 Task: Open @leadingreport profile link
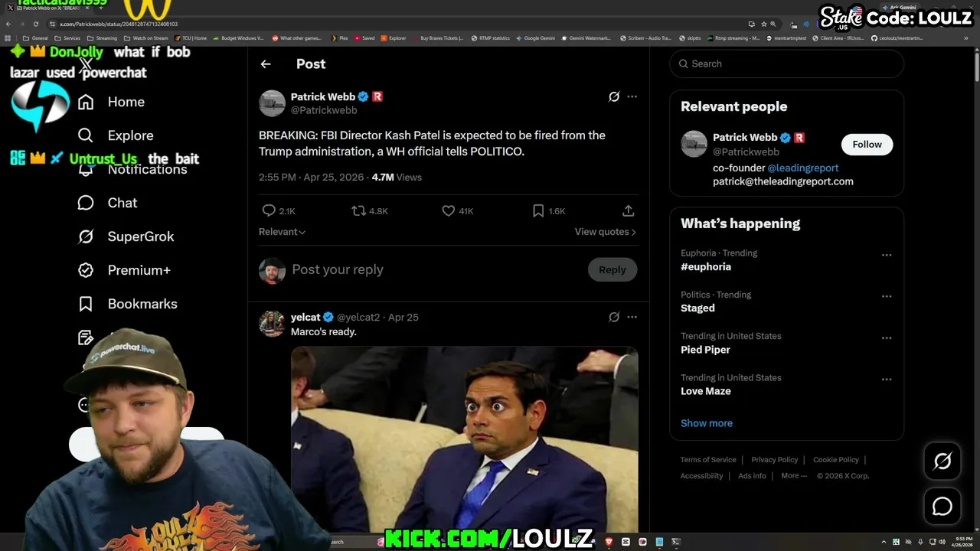coord(802,168)
